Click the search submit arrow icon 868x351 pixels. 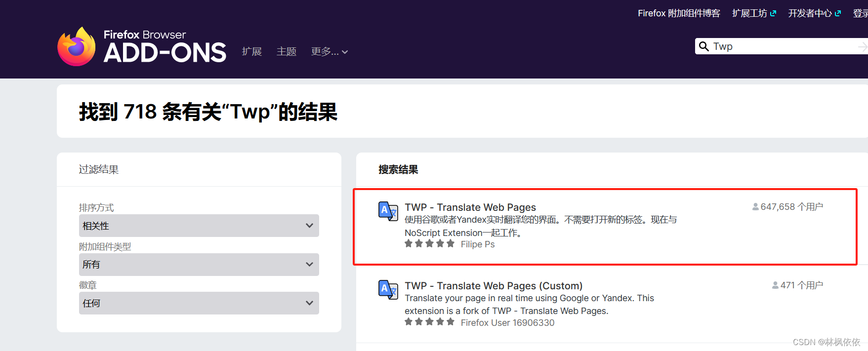point(863,46)
